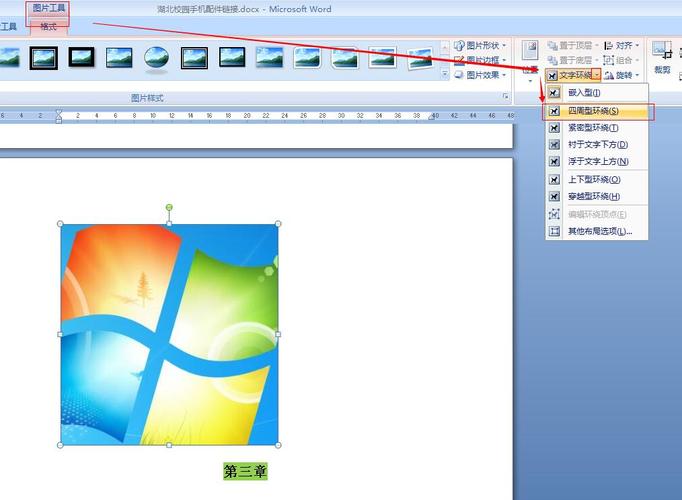The image size is (682, 500).
Task: Choose 衬于文字下方 behind text
Action: click(596, 145)
